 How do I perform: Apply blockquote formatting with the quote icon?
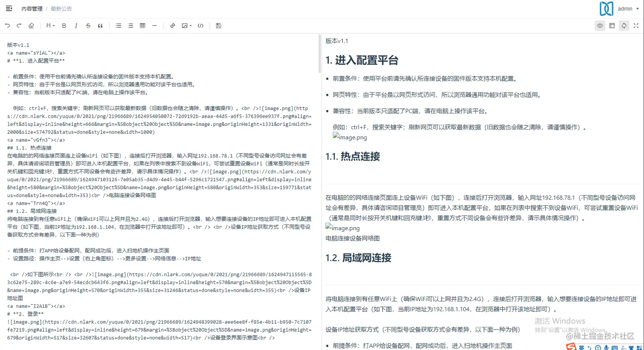[101, 26]
